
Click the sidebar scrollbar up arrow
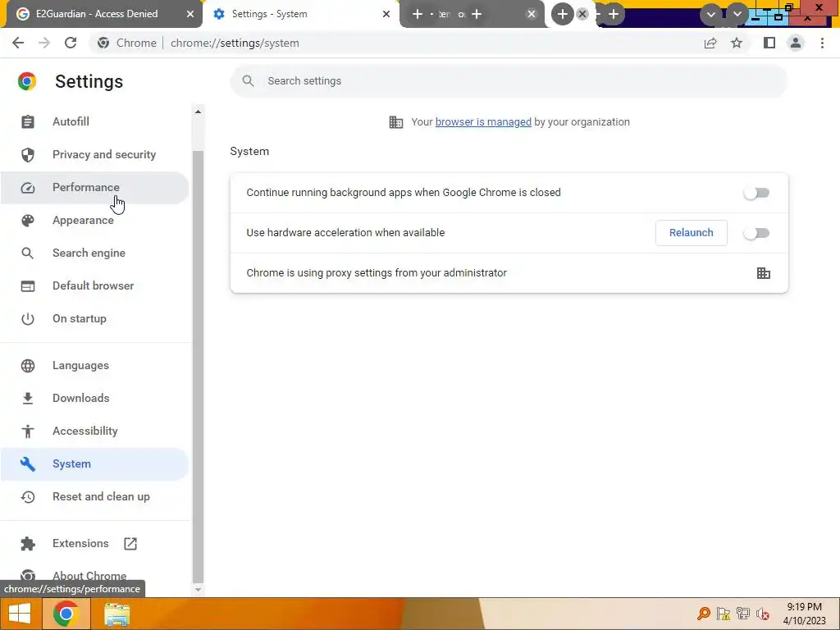tap(198, 112)
